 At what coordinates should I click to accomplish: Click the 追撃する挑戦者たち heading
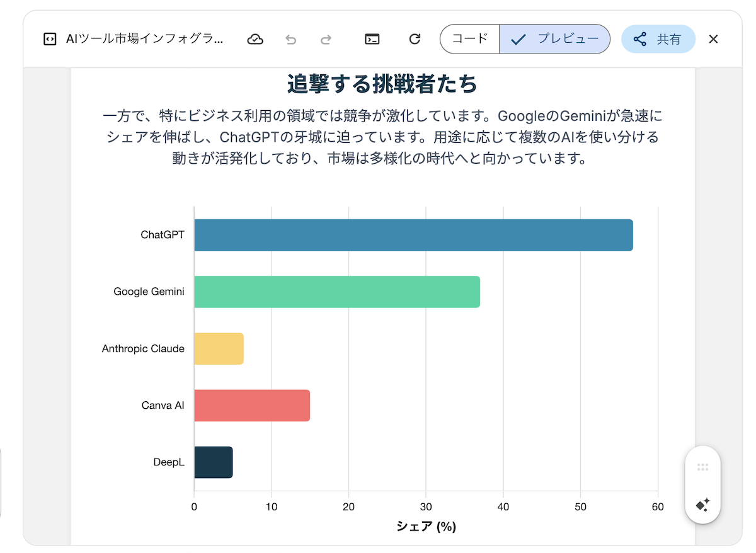pyautogui.click(x=382, y=84)
